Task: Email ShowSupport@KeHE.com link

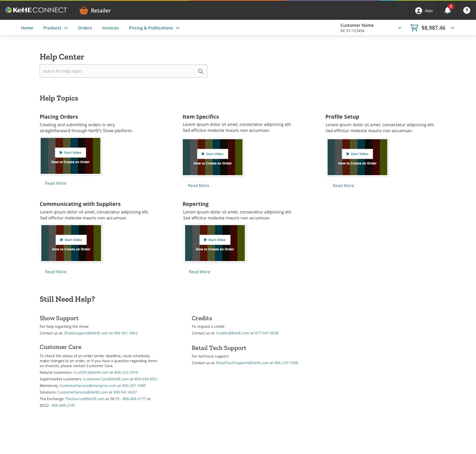Action: [86, 333]
